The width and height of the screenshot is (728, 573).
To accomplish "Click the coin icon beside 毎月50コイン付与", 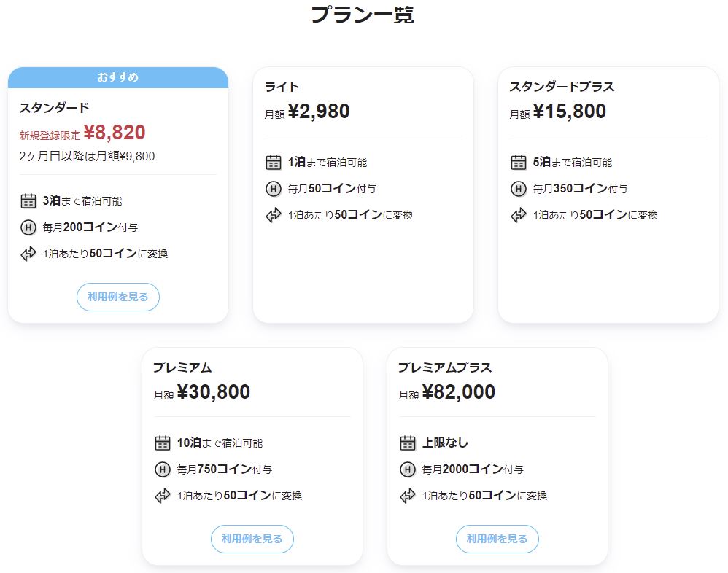I will pos(274,189).
